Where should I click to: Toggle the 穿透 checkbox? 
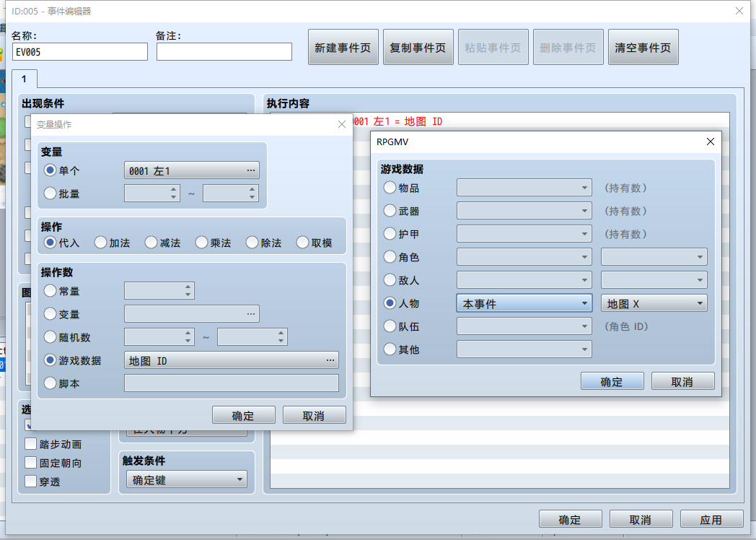click(30, 481)
